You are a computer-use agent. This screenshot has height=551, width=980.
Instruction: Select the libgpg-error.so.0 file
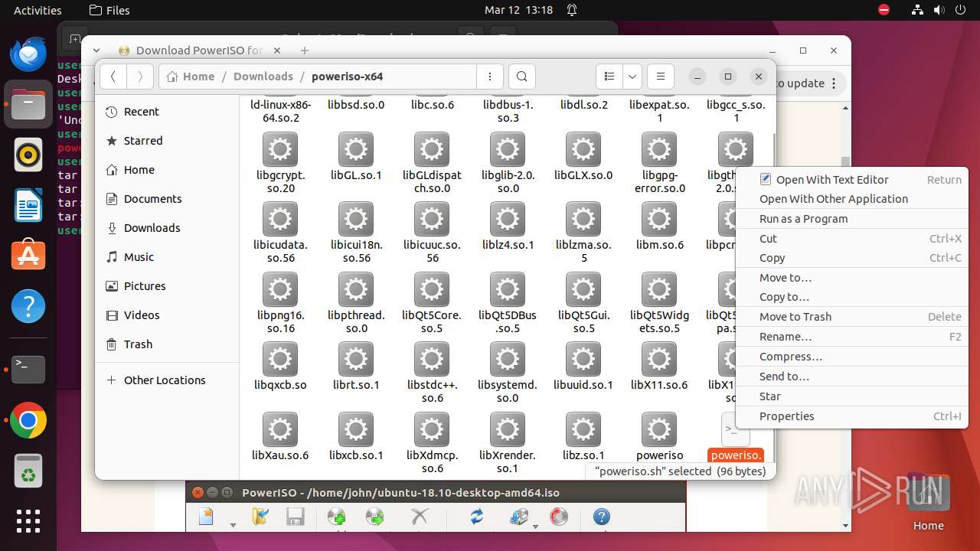point(659,162)
